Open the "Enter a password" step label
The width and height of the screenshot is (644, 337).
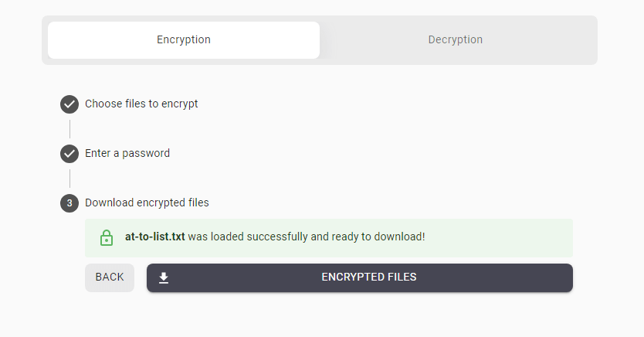127,153
